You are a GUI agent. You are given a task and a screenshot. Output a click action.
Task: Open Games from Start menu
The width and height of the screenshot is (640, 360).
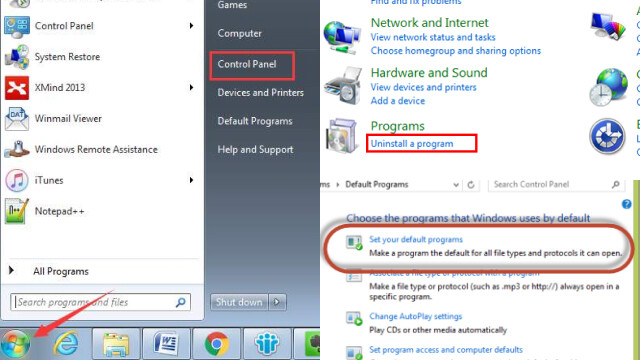click(232, 5)
